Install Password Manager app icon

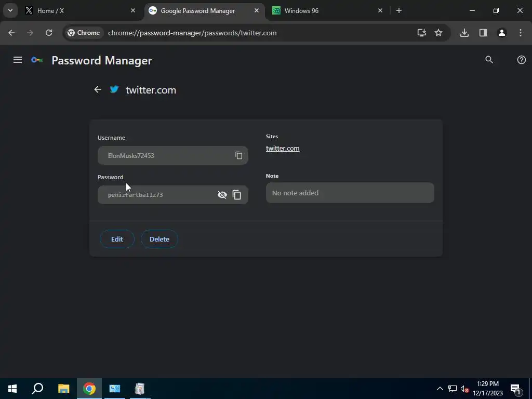[421, 33]
